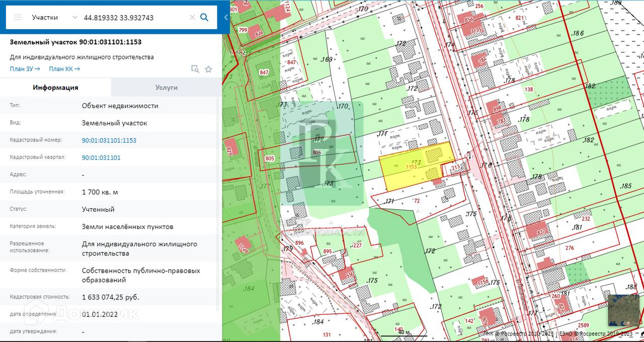Viewport: 644px width, 342px height.
Task: Open cadastral number 90:01:031101:1153 link
Action: [109, 140]
